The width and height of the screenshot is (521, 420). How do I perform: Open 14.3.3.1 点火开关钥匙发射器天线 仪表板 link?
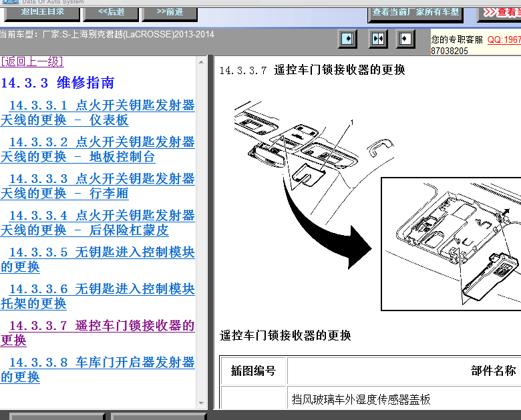point(98,113)
